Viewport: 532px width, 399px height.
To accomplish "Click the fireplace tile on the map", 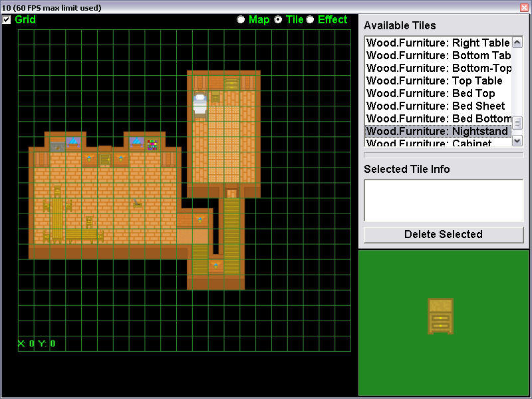I will pyautogui.click(x=57, y=146).
